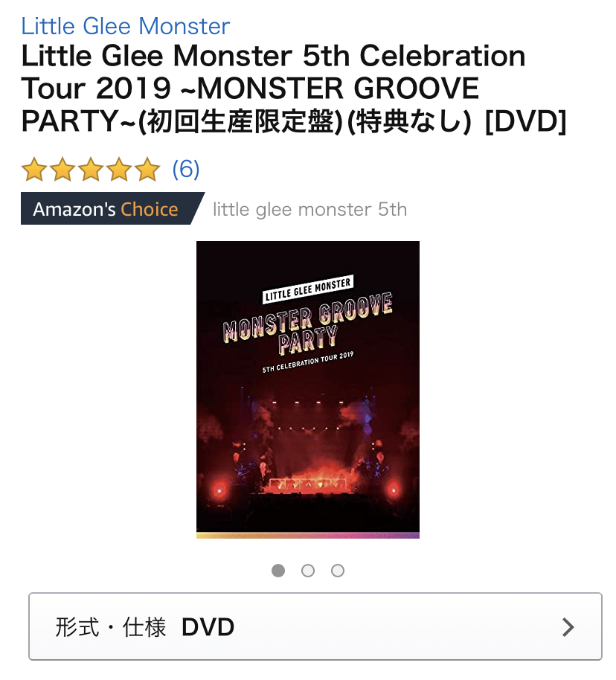This screenshot has width=616, height=680.
Task: Click the Little Glee Monster label on cover
Action: pyautogui.click(x=308, y=289)
